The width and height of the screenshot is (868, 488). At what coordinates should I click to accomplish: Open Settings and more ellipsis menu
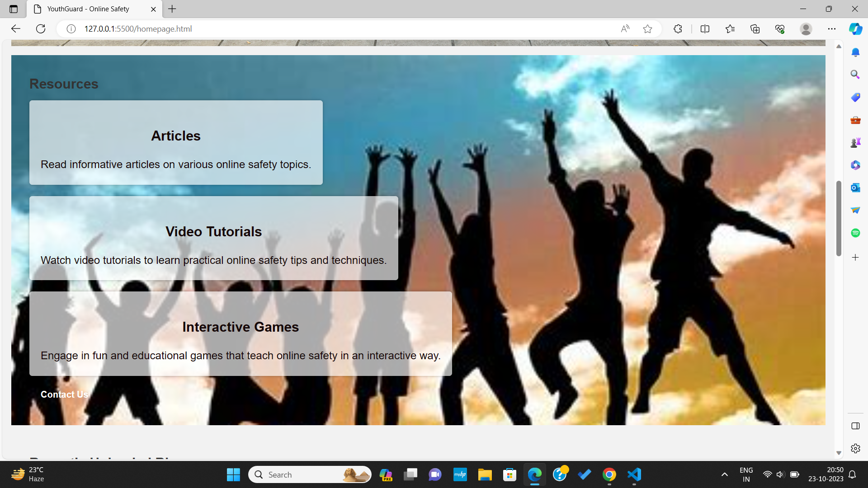(832, 29)
